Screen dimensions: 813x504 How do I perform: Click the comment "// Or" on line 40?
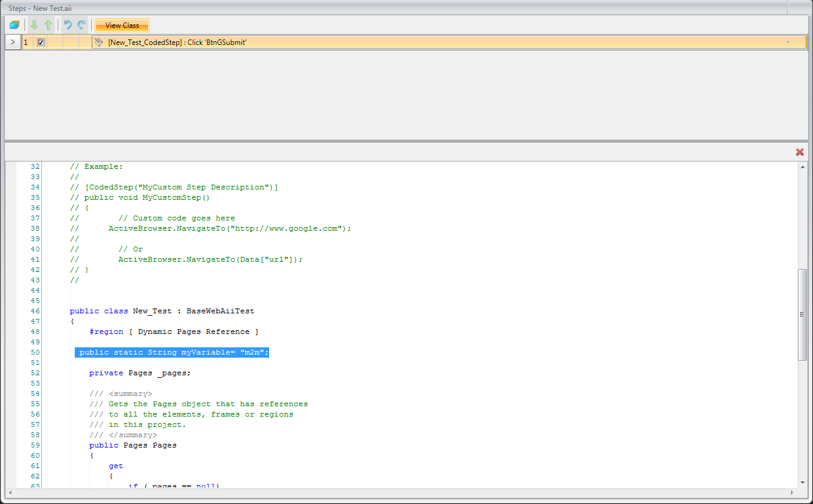131,249
